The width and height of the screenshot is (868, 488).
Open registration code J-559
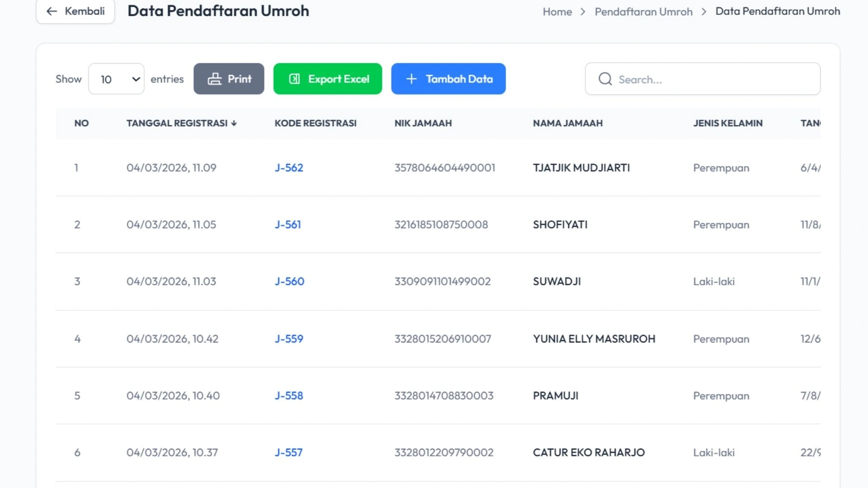tap(289, 339)
